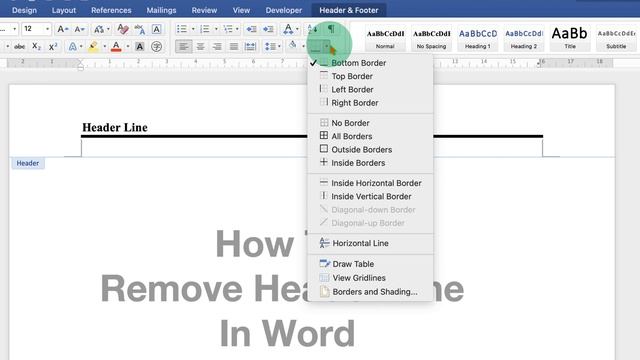This screenshot has height=360, width=640.
Task: Click the Text Effects outlined A icon
Action: tap(72, 47)
